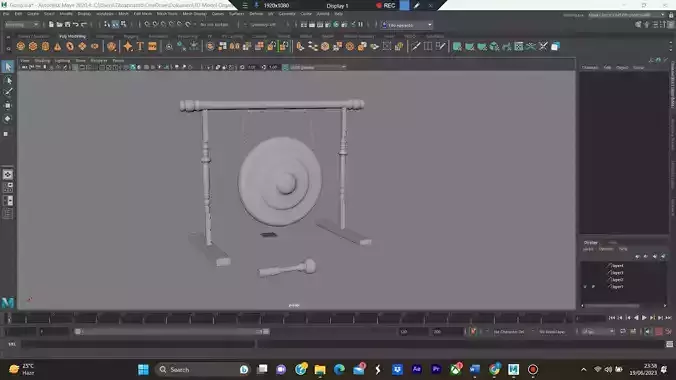Image resolution: width=676 pixels, height=380 pixels.
Task: Toggle the highlighted teal isolate icon in viewport bar
Action: pyautogui.click(x=133, y=67)
